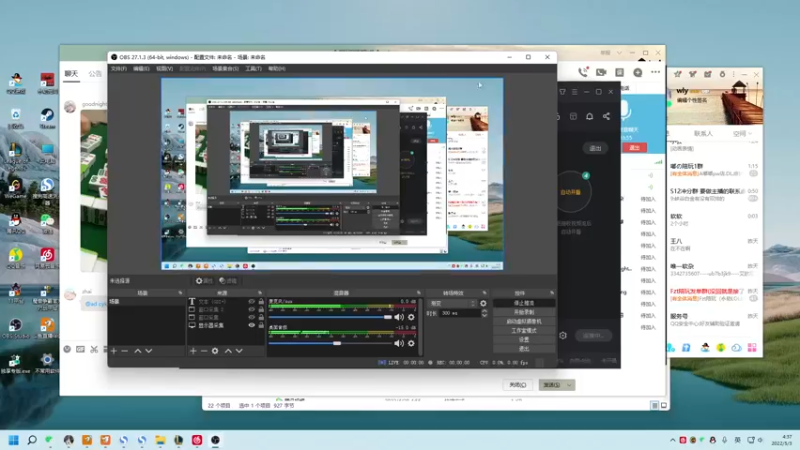
Task: Start a video call in QQ group chat window
Action: (601, 72)
